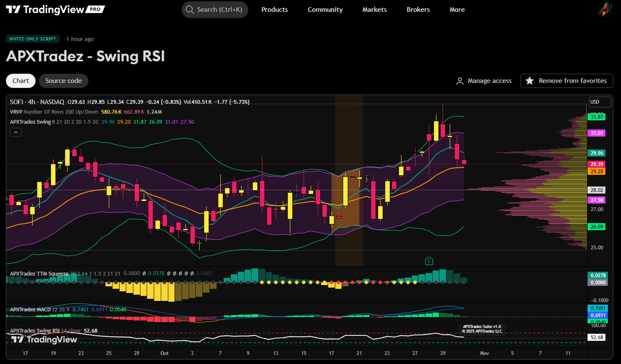Collapse the chart indicator legend chevron
The width and height of the screenshot is (621, 364).
[x=16, y=132]
